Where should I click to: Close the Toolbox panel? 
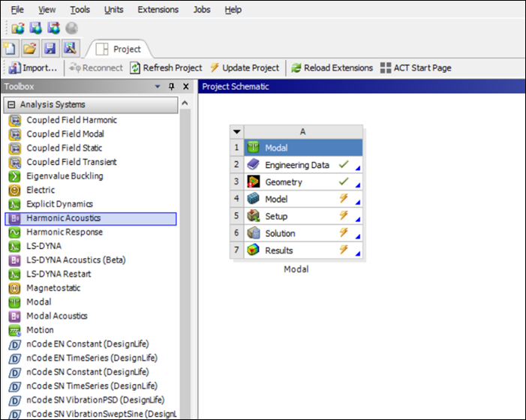tap(186, 87)
